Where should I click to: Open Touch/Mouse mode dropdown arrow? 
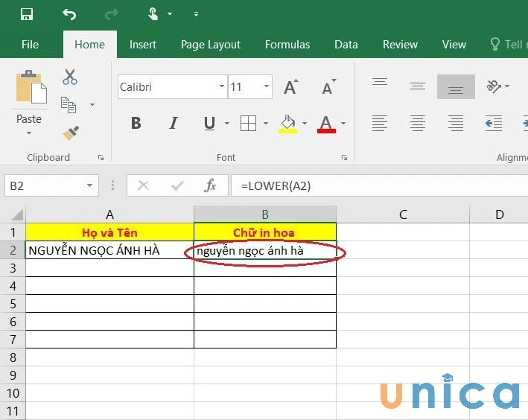(170, 14)
